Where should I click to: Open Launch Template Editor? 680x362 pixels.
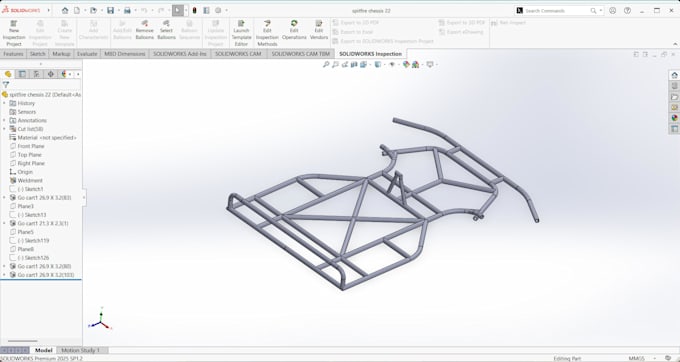click(x=241, y=33)
